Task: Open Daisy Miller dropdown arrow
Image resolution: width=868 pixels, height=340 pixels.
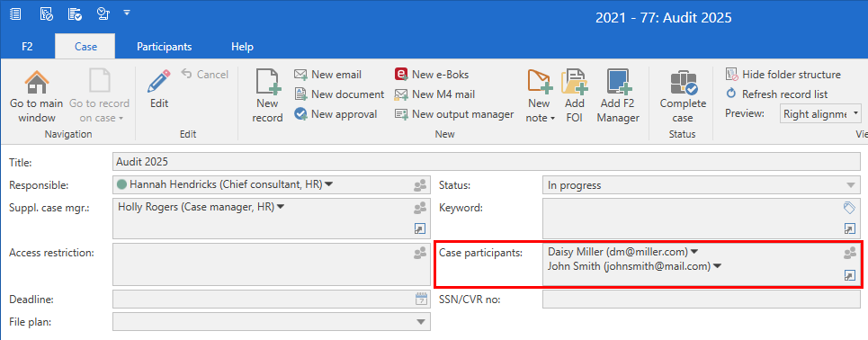Action: (694, 251)
